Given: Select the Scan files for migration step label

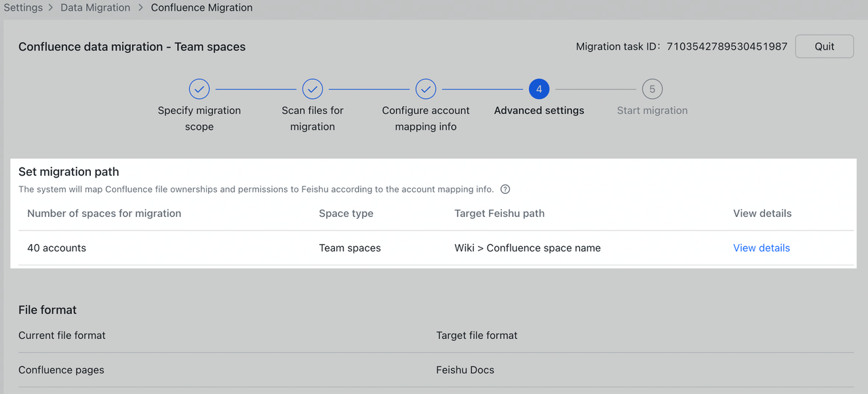Looking at the screenshot, I should [x=313, y=119].
